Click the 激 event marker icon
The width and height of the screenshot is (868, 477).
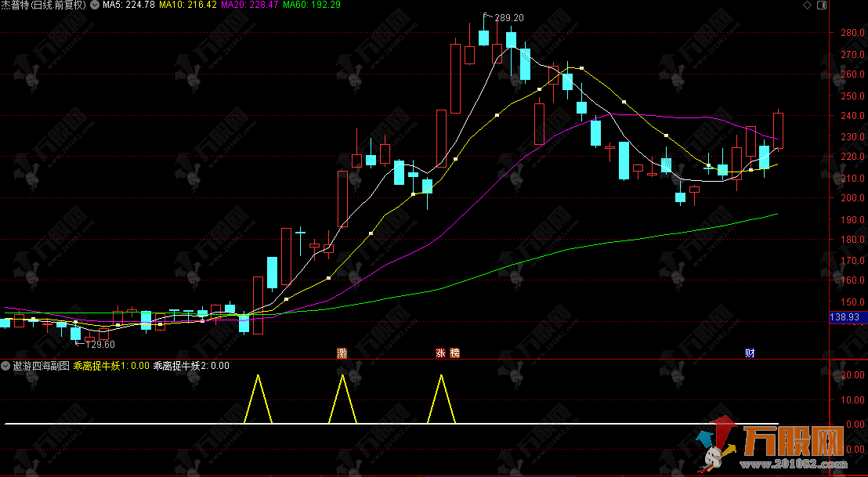342,352
